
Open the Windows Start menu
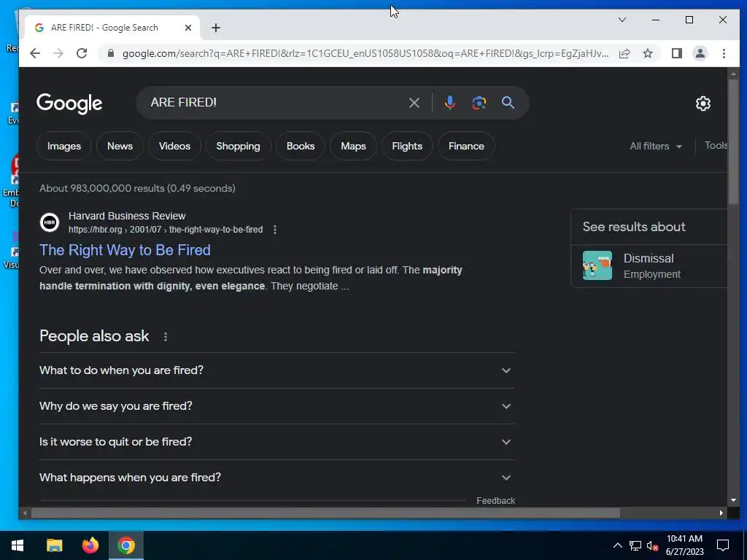tap(18, 545)
